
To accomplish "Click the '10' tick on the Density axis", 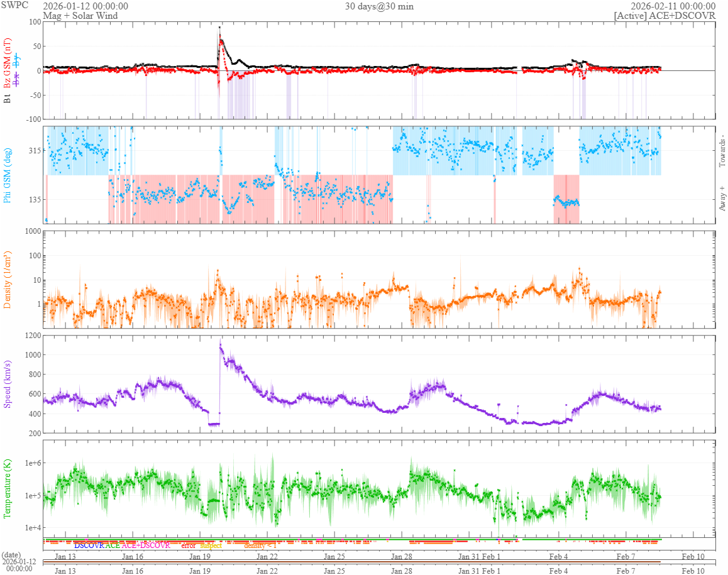I will pyautogui.click(x=37, y=280).
